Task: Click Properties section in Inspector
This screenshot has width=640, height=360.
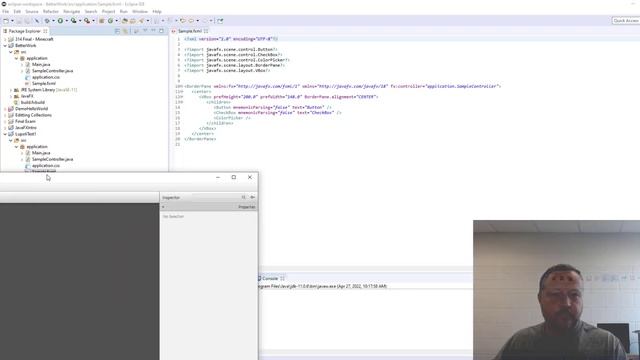Action: point(247,207)
